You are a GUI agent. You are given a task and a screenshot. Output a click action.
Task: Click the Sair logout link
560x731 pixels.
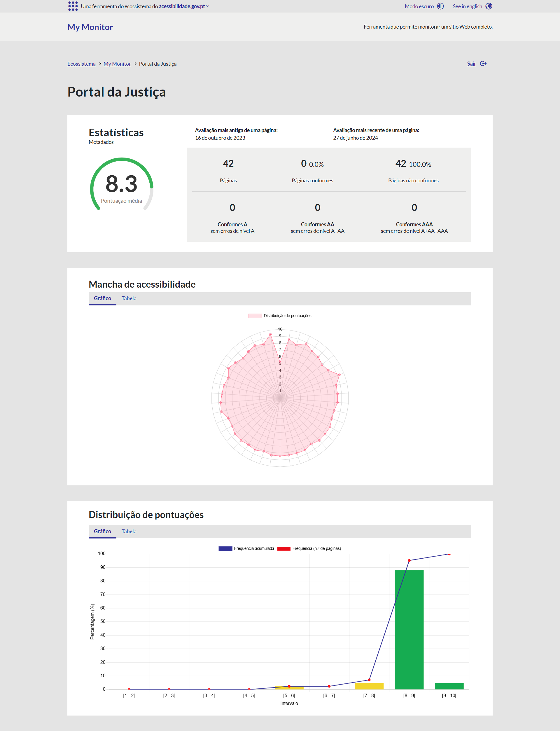click(471, 64)
